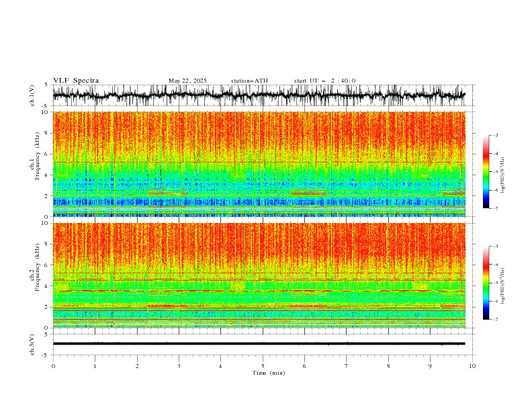532x411 pixels.
Task: Click the "station=ATH" label
Action: tap(249, 81)
